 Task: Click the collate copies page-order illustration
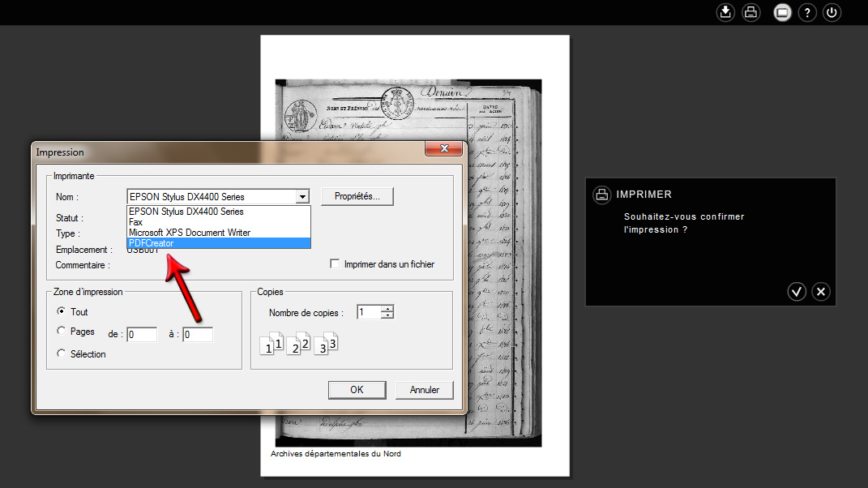(298, 345)
